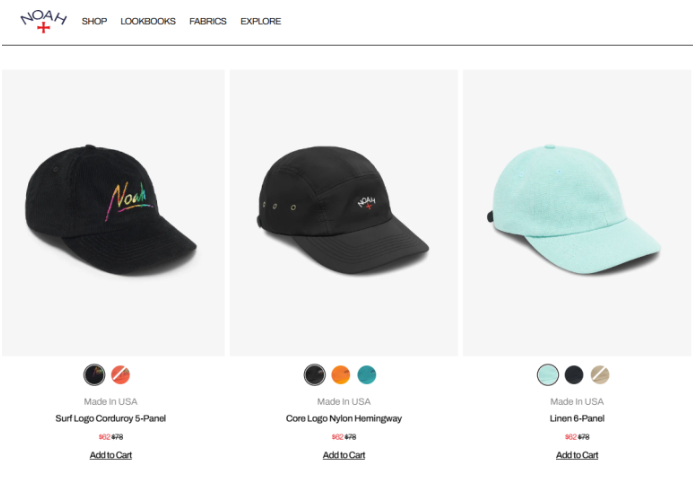Choose the sold-out red Corduroy swatch
Screen dimensions: 693x479
click(120, 375)
